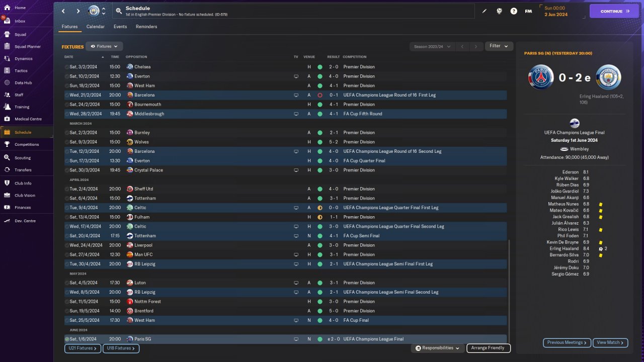Click the TV icon on the Crystal Palace row

[x=296, y=170]
